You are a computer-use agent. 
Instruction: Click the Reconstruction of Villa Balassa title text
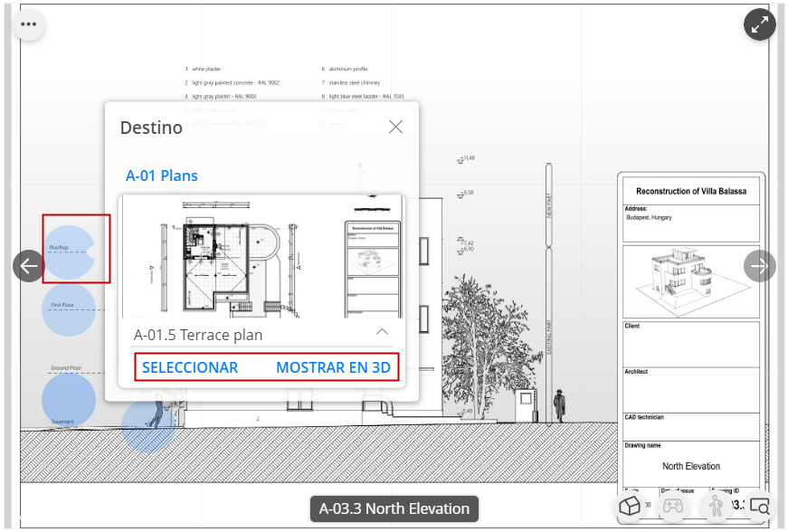(x=691, y=192)
